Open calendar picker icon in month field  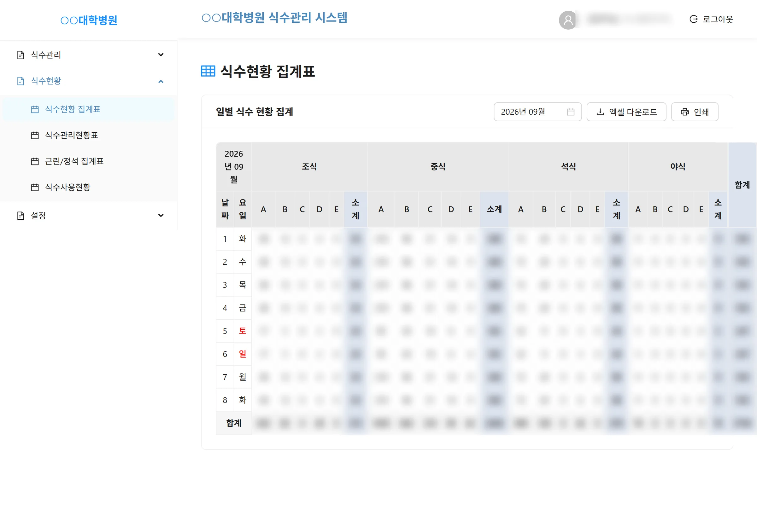tap(570, 112)
